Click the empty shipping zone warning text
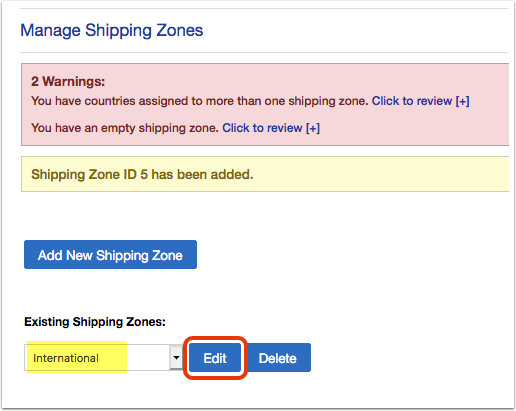The width and height of the screenshot is (516, 411). click(x=125, y=128)
